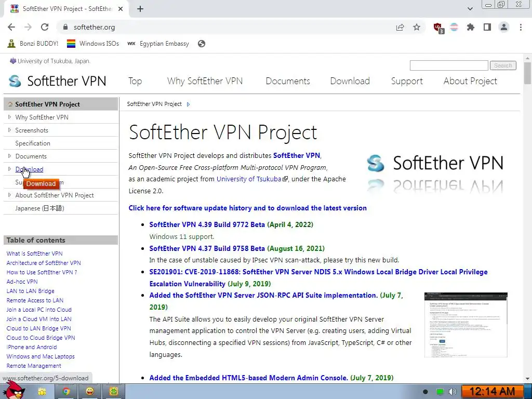The width and height of the screenshot is (532, 399).
Task: Open the admin console screenshot thumbnail
Action: (x=466, y=325)
